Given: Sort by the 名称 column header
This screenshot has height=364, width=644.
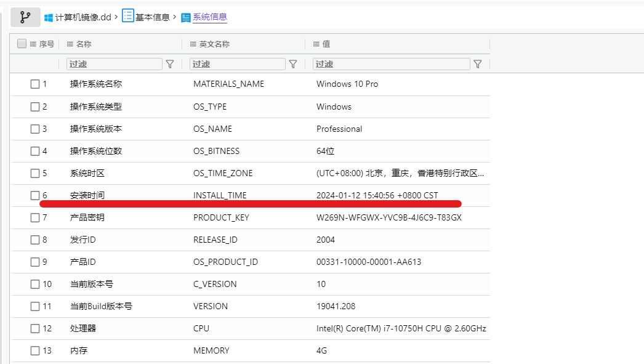Looking at the screenshot, I should (83, 44).
